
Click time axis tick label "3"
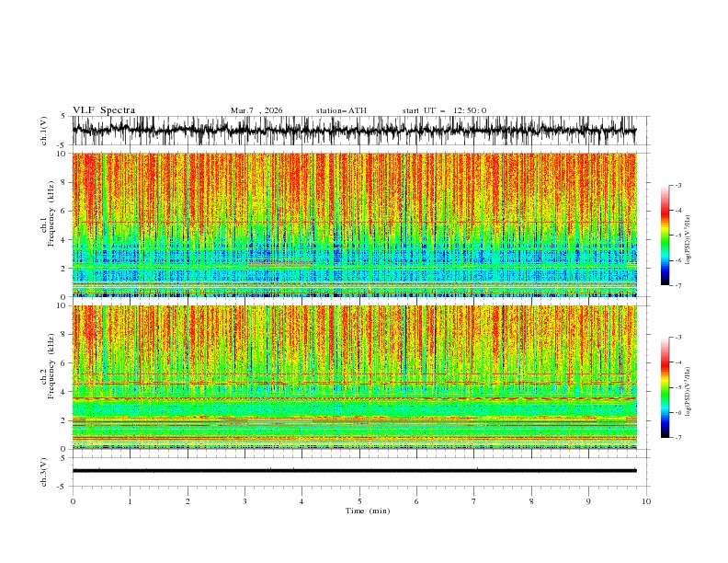245,501
